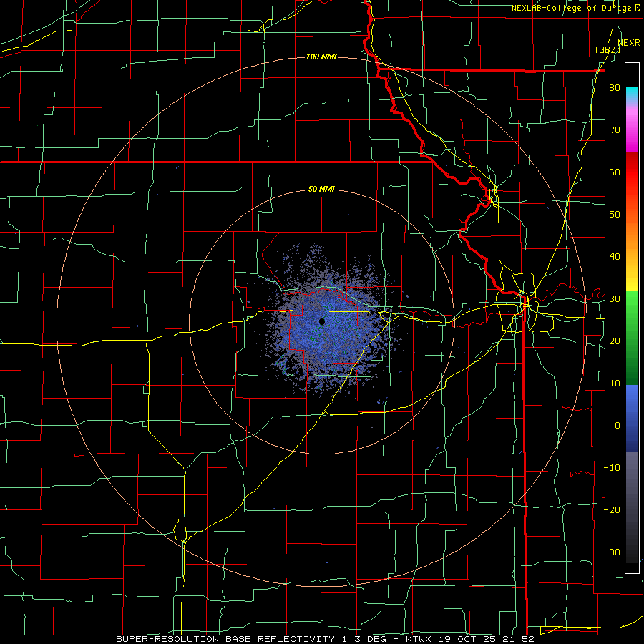Click the [dBZ] units label

[x=608, y=49]
